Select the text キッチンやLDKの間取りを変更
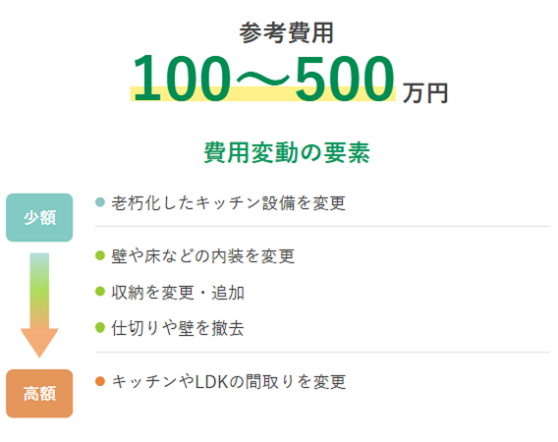This screenshot has width=558, height=442. coord(229,382)
